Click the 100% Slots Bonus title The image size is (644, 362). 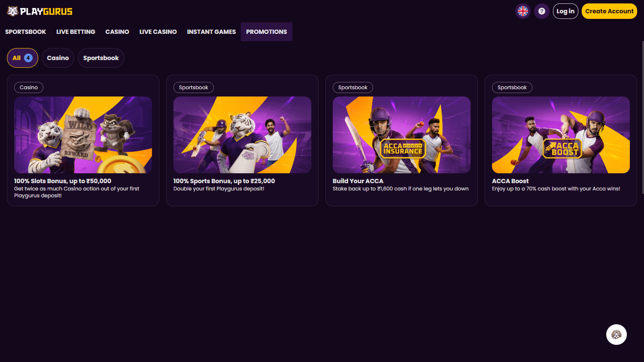coord(63,181)
